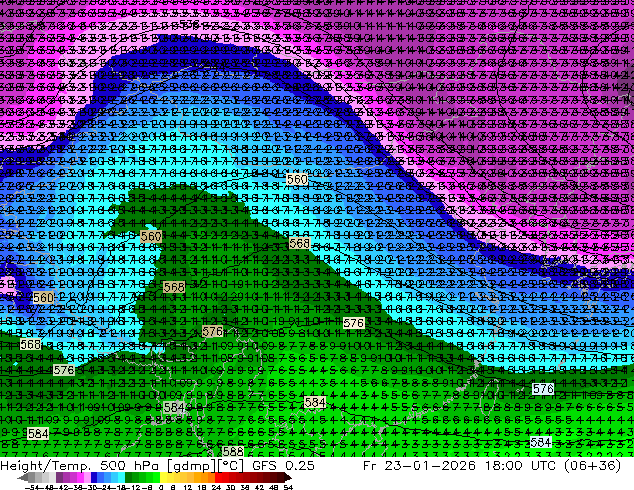Select the dark green legend swatch after -18
The width and height of the screenshot is (634, 490).
point(128,478)
